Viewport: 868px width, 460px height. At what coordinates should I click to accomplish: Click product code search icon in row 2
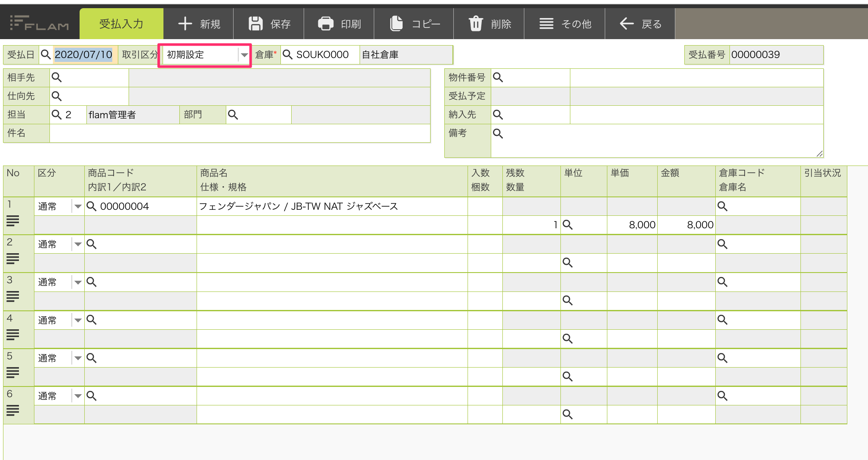click(x=91, y=244)
